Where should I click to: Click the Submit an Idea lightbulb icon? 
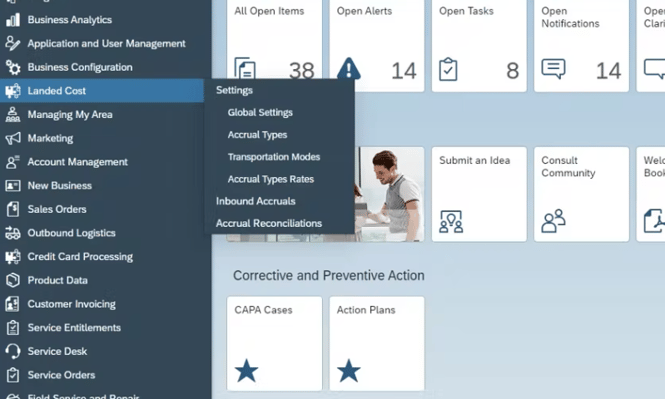[x=451, y=221]
